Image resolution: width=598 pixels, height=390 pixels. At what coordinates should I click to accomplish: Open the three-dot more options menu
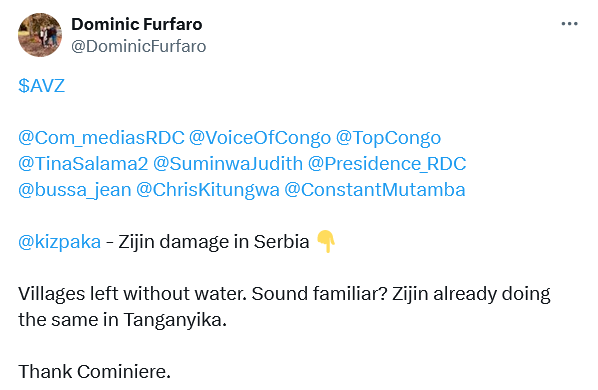(569, 24)
